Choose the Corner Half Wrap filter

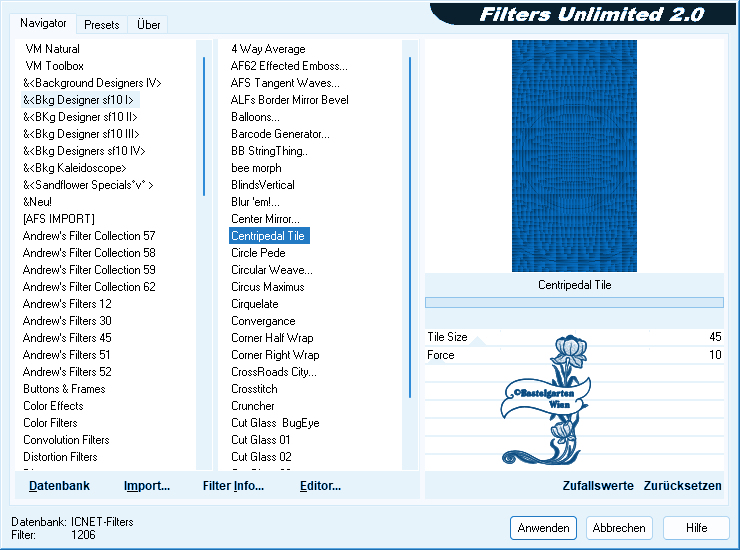point(272,338)
